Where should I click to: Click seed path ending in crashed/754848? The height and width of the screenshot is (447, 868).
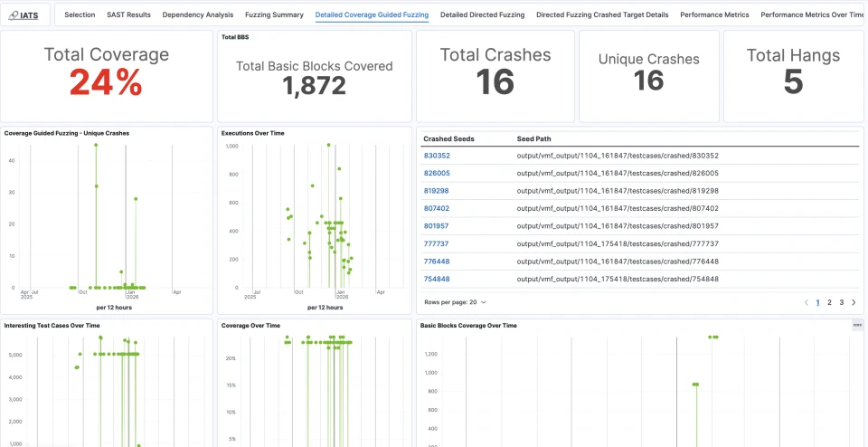618,279
